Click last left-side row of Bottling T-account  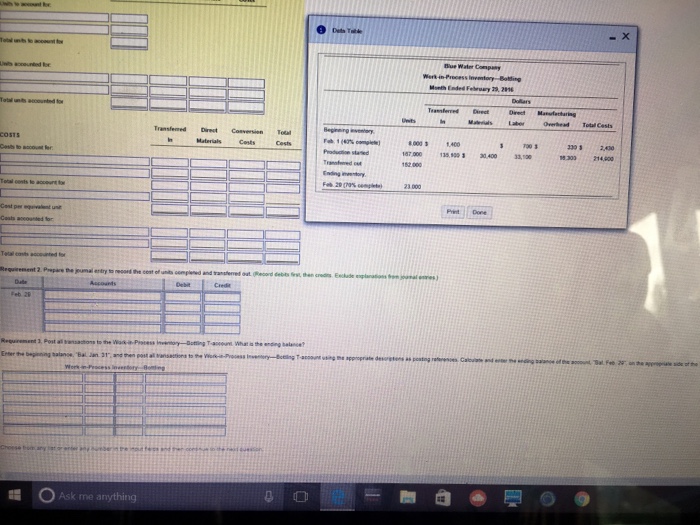coord(42,431)
